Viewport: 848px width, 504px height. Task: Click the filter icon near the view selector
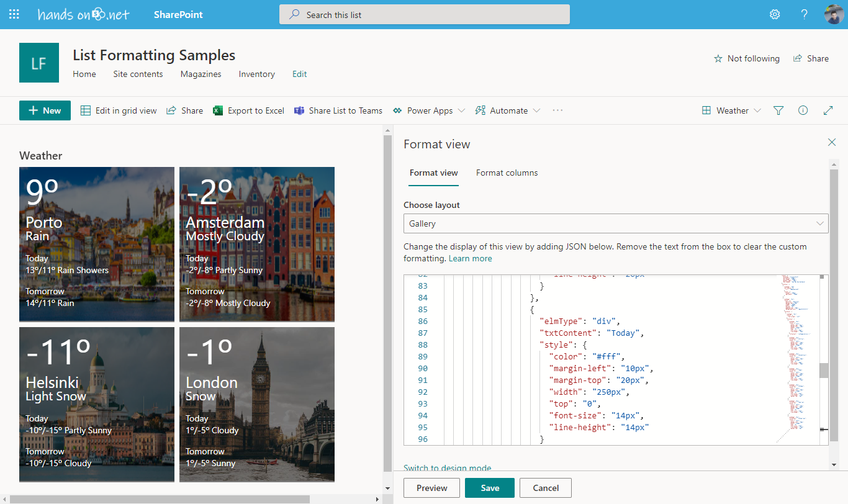(778, 110)
